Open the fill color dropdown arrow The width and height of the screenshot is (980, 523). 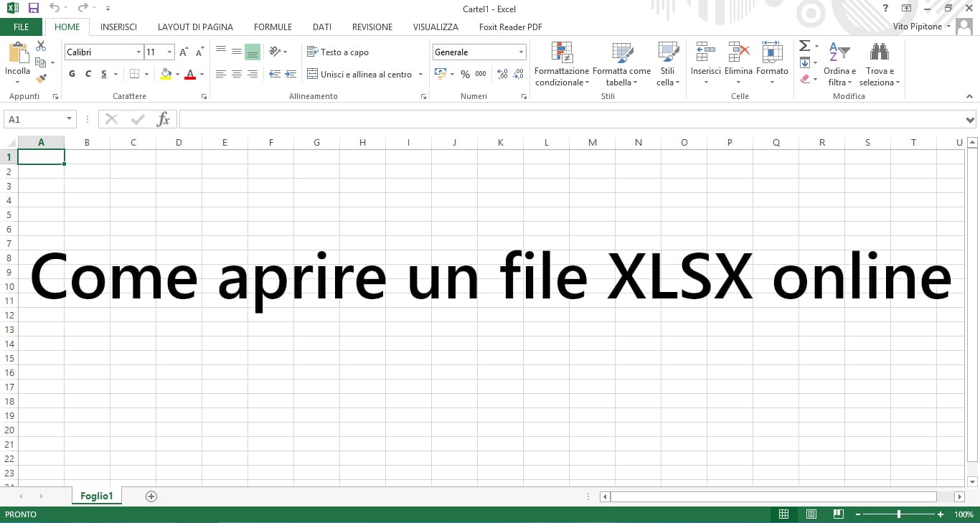(x=176, y=74)
